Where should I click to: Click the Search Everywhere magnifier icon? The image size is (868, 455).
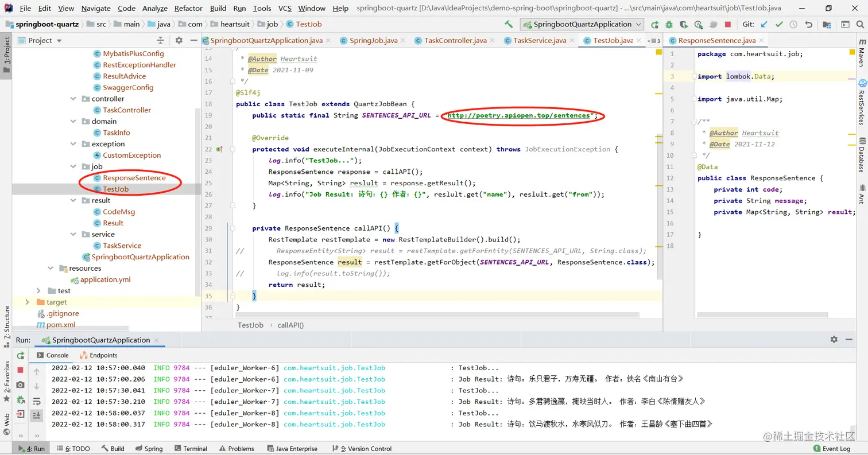coord(860,24)
